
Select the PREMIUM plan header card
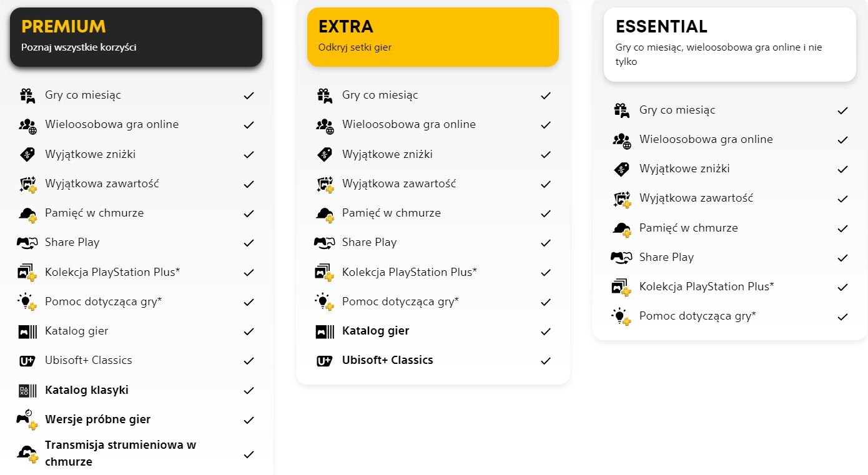[136, 37]
